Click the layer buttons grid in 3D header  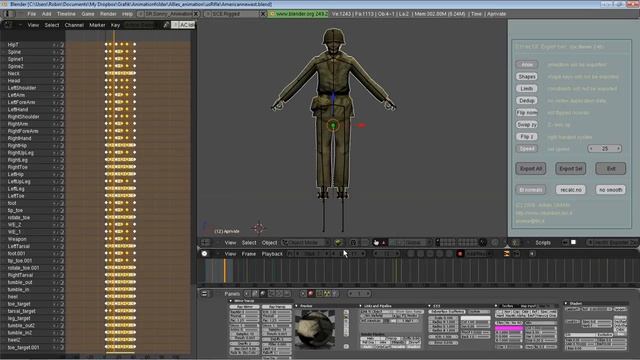click(x=456, y=242)
